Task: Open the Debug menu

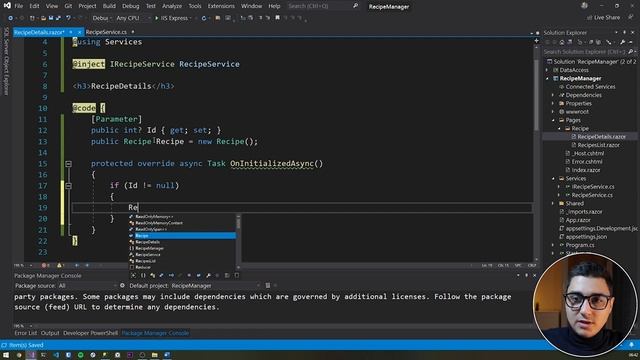Action: pyautogui.click(x=131, y=6)
